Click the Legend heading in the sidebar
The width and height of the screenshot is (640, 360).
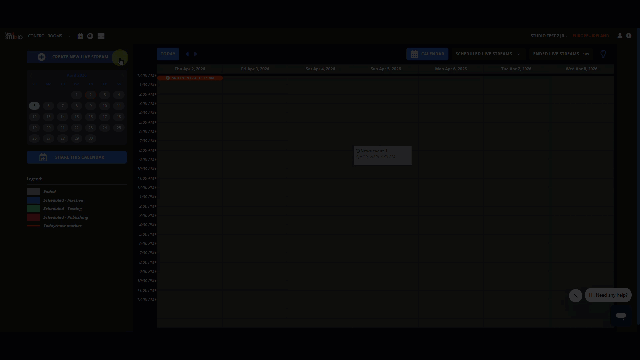34,179
